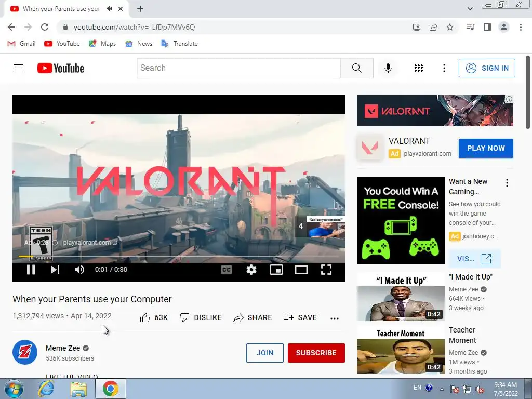Open Windows Explorer folder in taskbar
The image size is (532, 399).
tap(78, 389)
